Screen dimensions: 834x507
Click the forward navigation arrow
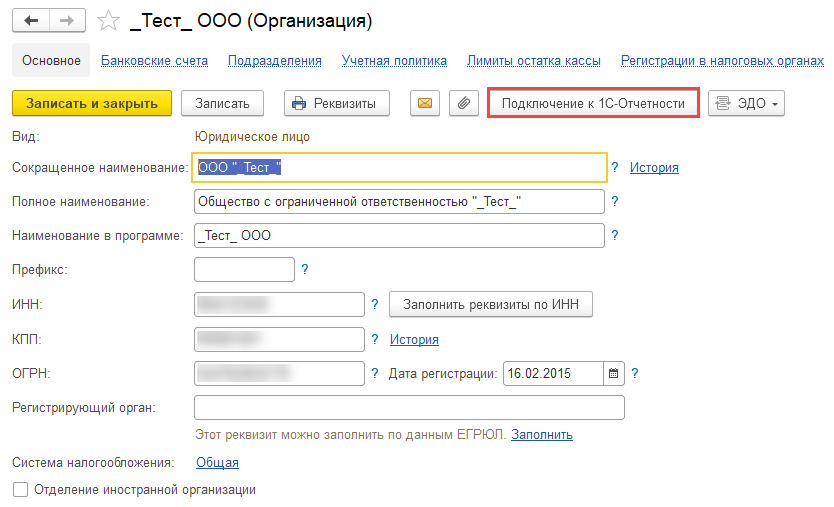coord(66,21)
